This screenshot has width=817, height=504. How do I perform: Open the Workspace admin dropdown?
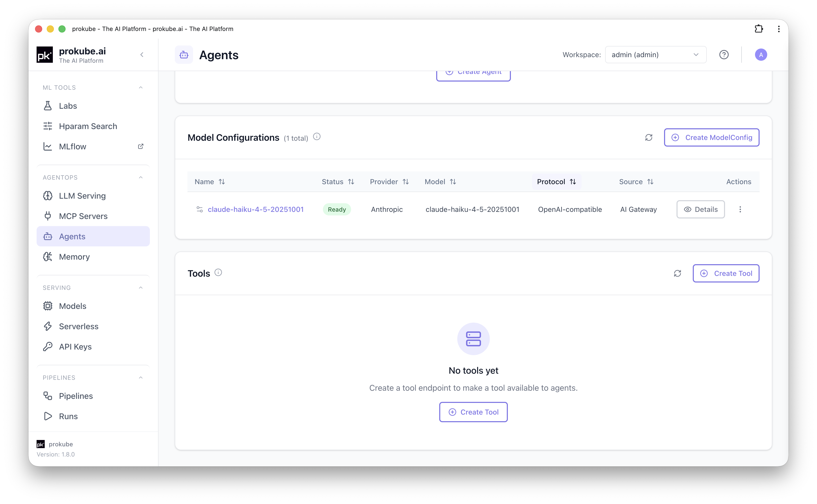[x=655, y=55]
